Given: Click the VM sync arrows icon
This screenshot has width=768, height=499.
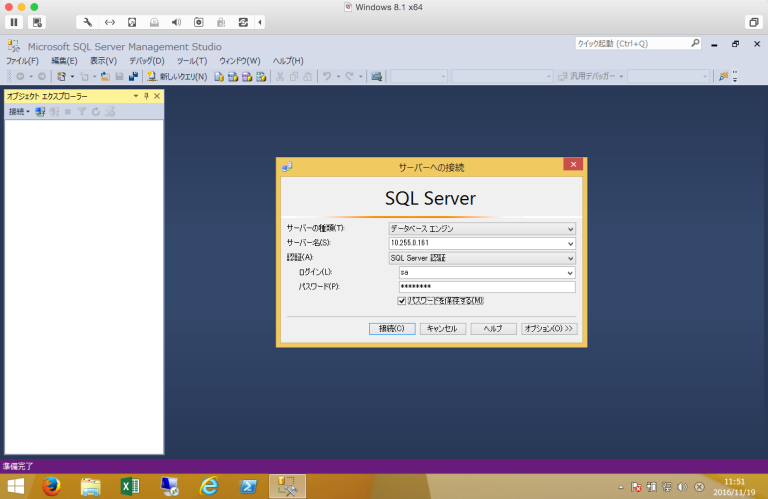Looking at the screenshot, I should pos(243,22).
